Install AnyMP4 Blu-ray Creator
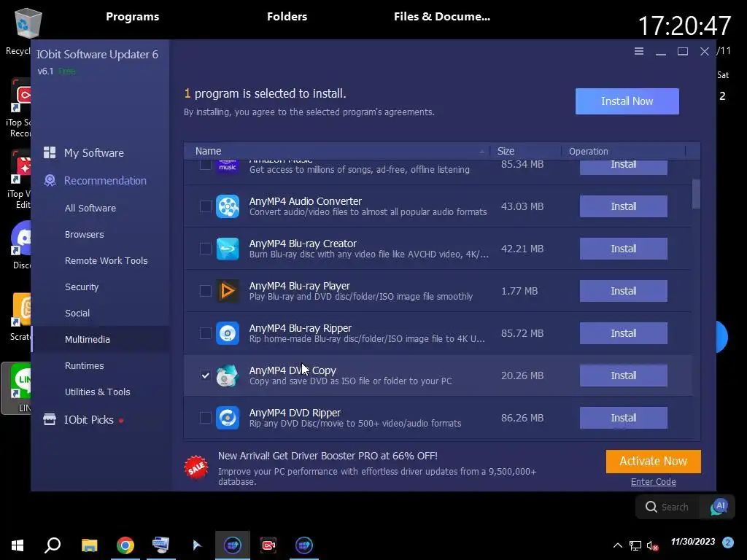 tap(623, 249)
